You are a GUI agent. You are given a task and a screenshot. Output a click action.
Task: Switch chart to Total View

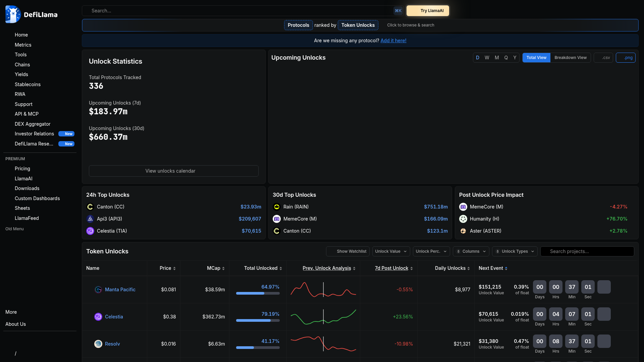[x=536, y=58]
